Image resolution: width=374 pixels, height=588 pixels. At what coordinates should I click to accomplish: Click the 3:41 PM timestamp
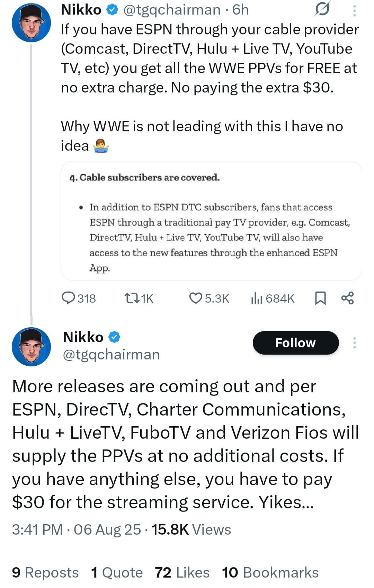pyautogui.click(x=37, y=530)
